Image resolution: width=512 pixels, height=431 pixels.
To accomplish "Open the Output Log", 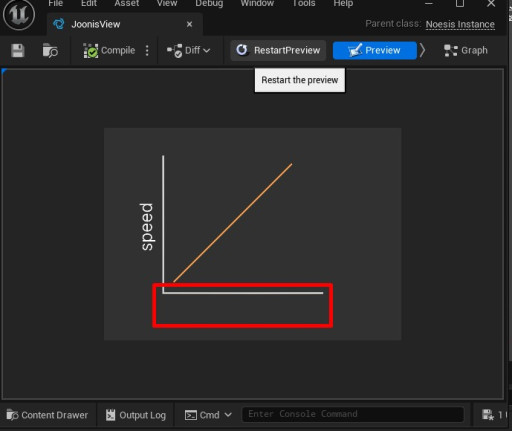I will 136,415.
